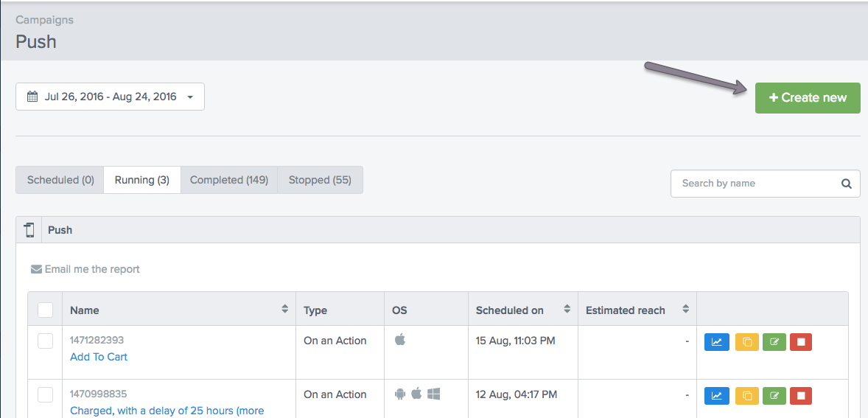Select the Running (3) tab
This screenshot has height=418, width=868.
coord(142,180)
